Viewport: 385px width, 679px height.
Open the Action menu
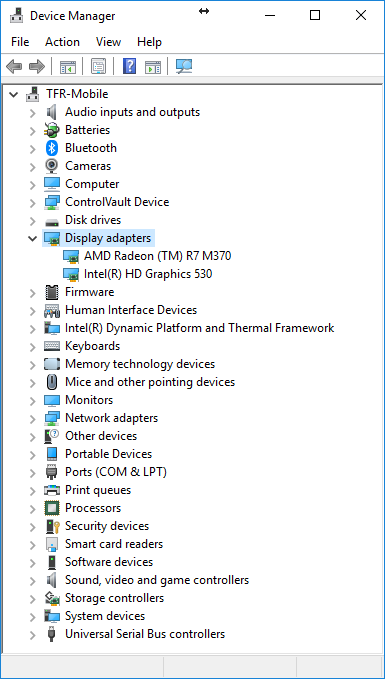tap(62, 42)
